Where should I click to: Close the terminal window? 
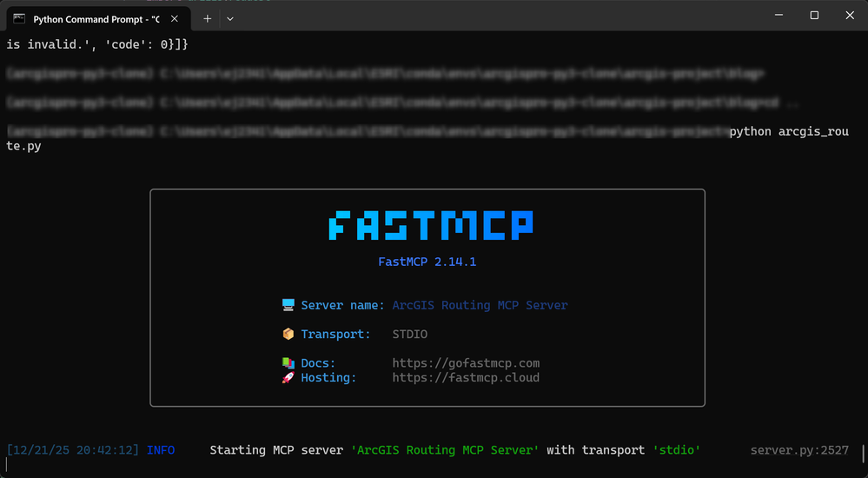click(x=850, y=16)
